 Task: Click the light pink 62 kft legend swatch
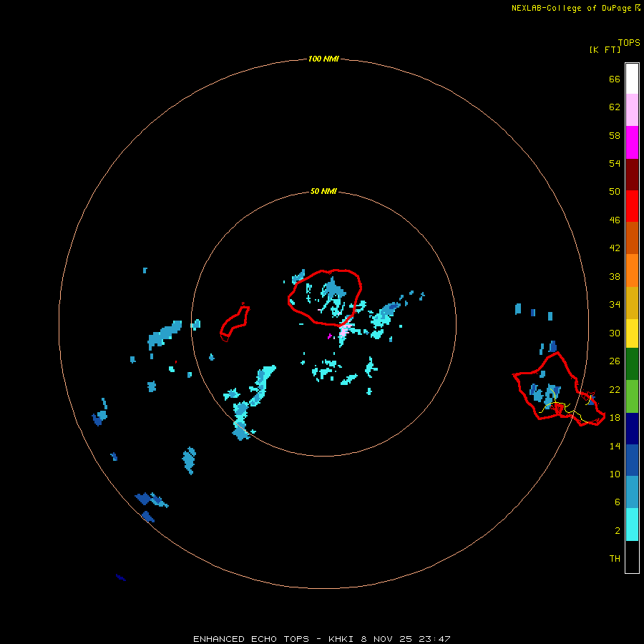(x=632, y=109)
